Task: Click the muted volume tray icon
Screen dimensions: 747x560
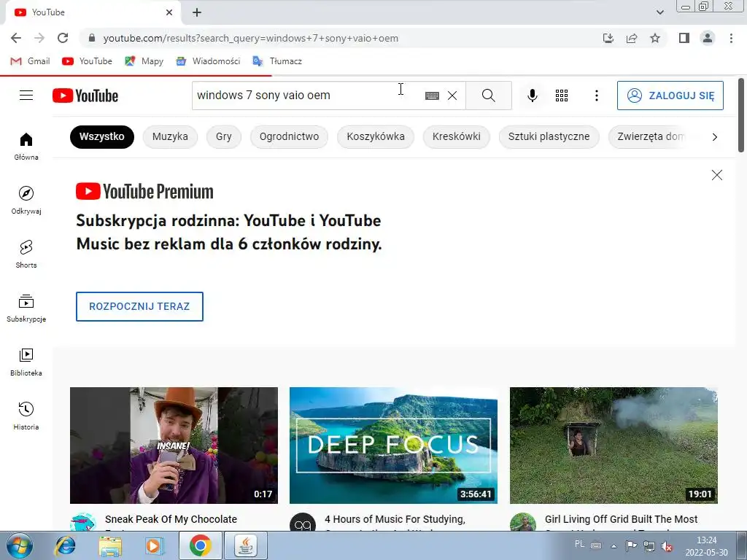Action: point(667,546)
